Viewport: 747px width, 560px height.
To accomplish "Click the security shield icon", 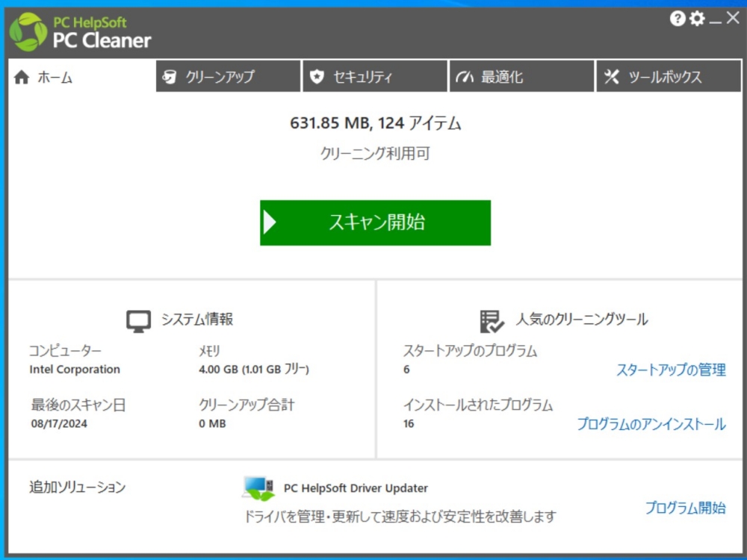I will 315,75.
